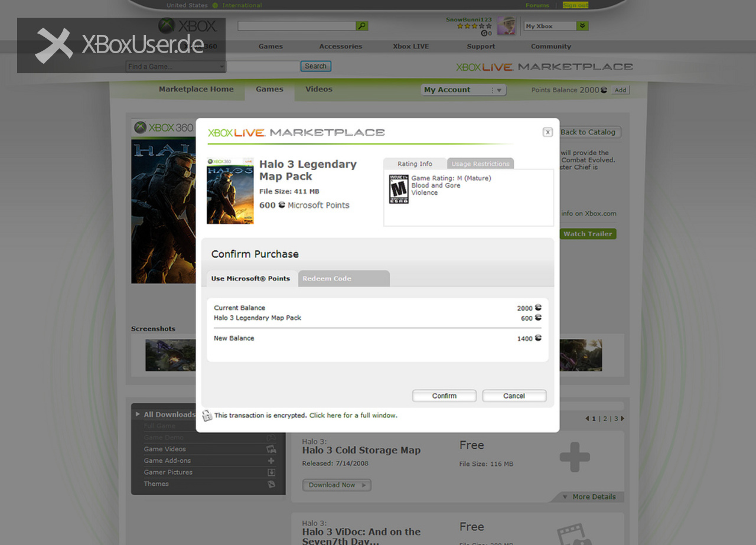Click the right Halo screenshot thumbnail

pos(581,355)
